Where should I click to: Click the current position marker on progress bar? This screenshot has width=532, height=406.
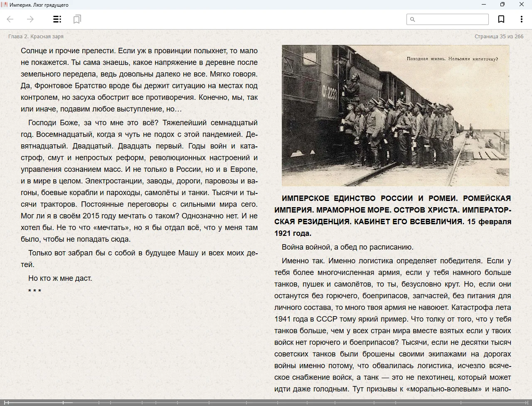pyautogui.click(x=63, y=402)
